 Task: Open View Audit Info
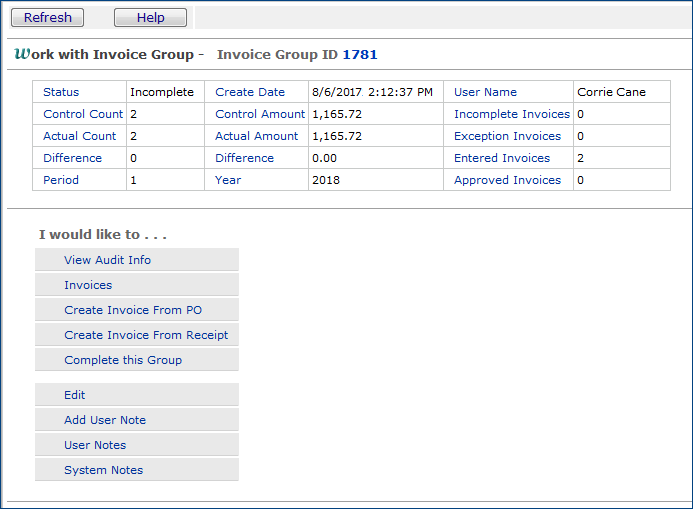107,260
